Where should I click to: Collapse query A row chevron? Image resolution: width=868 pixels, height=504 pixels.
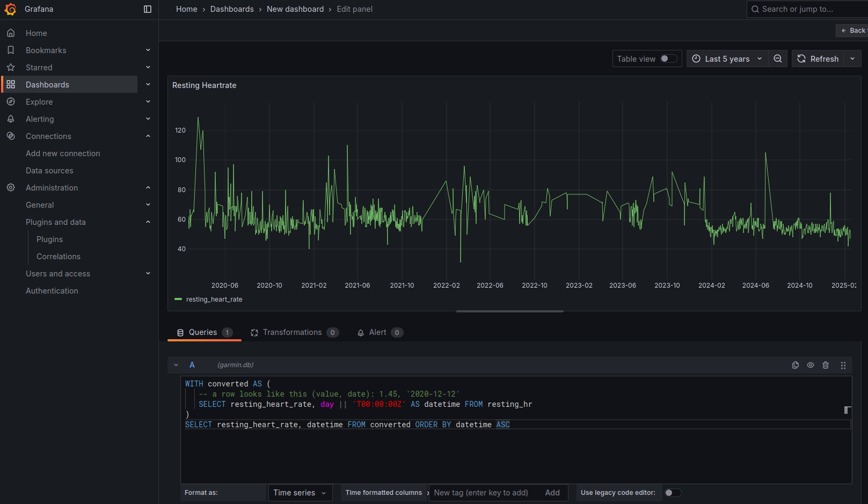coord(176,366)
